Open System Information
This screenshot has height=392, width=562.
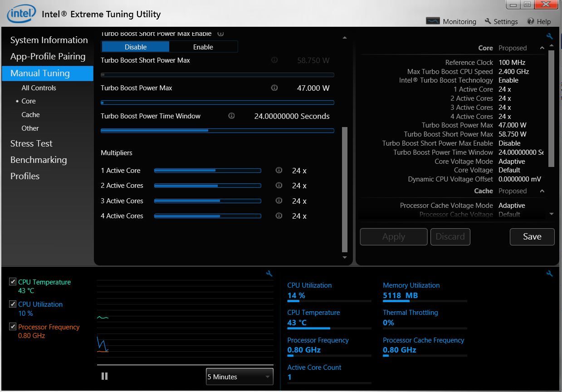pyautogui.click(x=49, y=40)
